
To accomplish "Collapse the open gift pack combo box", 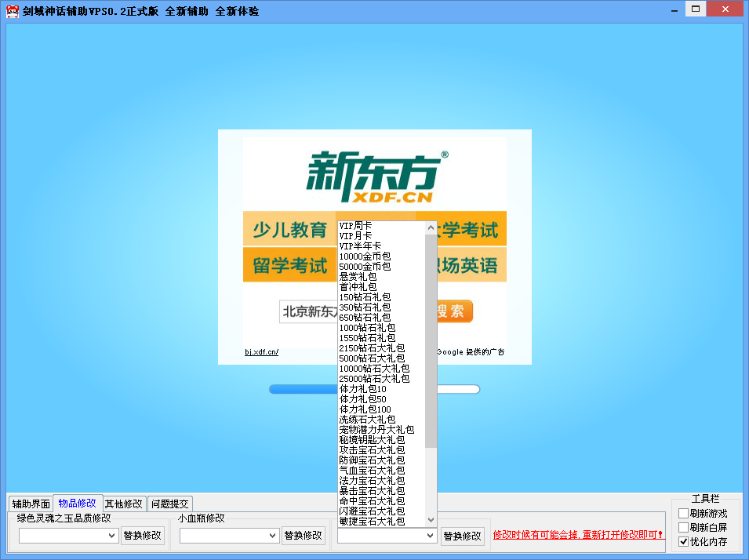I will [x=431, y=536].
